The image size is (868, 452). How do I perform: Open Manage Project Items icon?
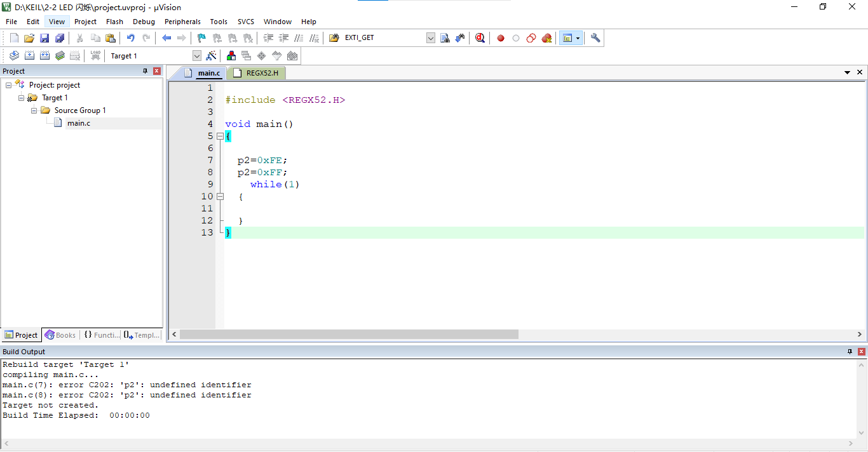click(231, 56)
